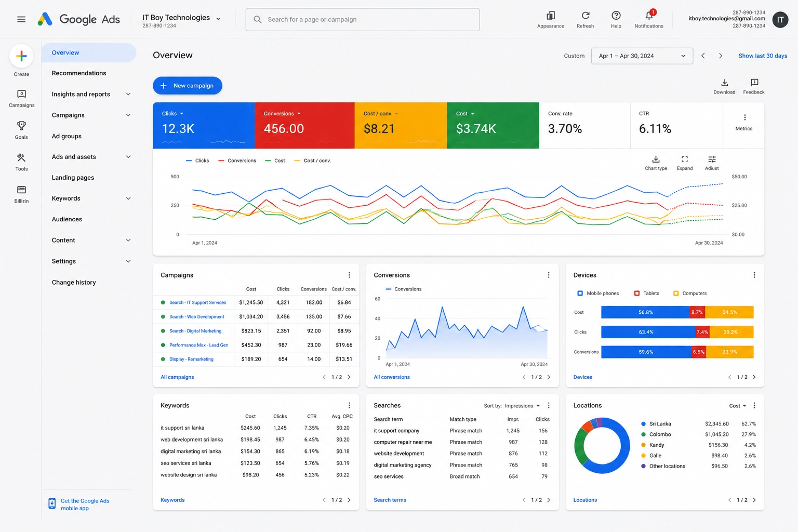The width and height of the screenshot is (798, 532).
Task: Open Keywords card options menu
Action: [x=349, y=405]
